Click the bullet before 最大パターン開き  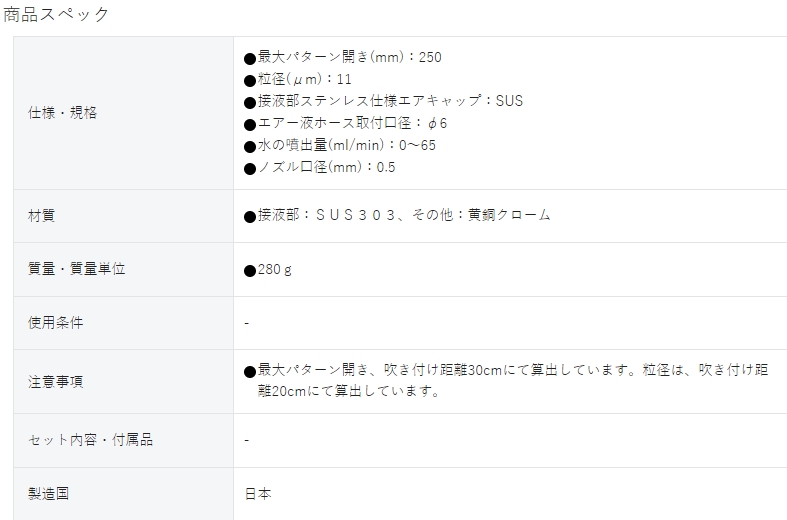pos(250,59)
